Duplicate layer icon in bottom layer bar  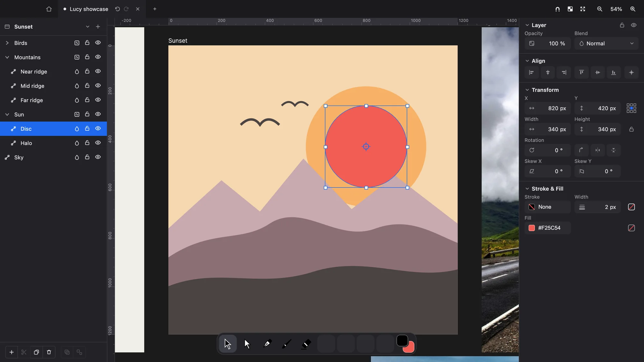pos(36,352)
